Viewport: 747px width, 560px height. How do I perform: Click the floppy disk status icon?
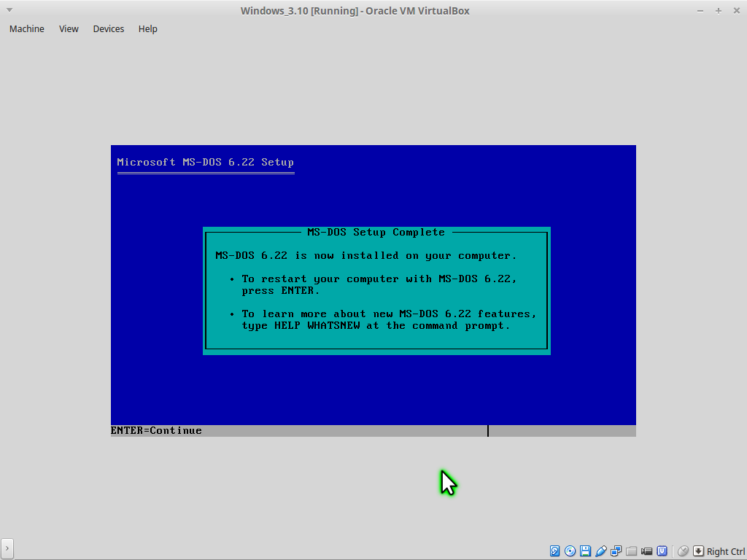pos(586,551)
